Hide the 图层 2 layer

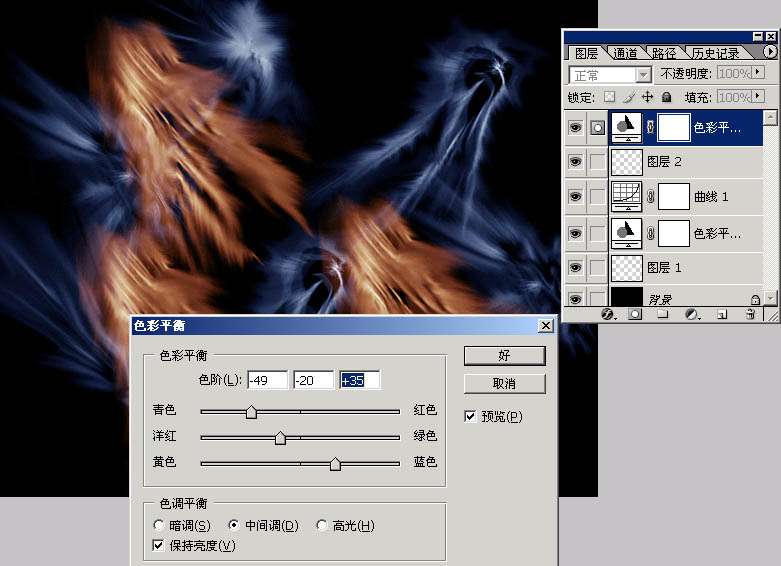tap(575, 161)
